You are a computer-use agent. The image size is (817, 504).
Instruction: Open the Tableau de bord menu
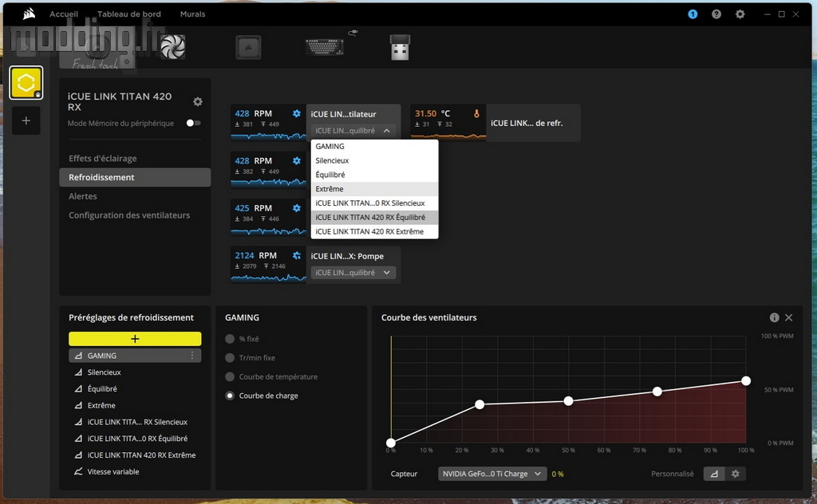129,14
